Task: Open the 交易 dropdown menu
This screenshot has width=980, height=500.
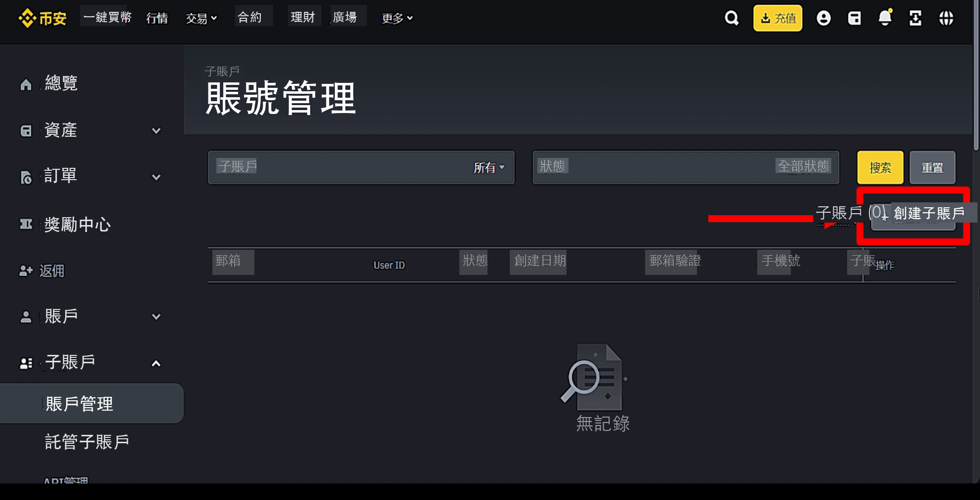Action: click(x=201, y=18)
